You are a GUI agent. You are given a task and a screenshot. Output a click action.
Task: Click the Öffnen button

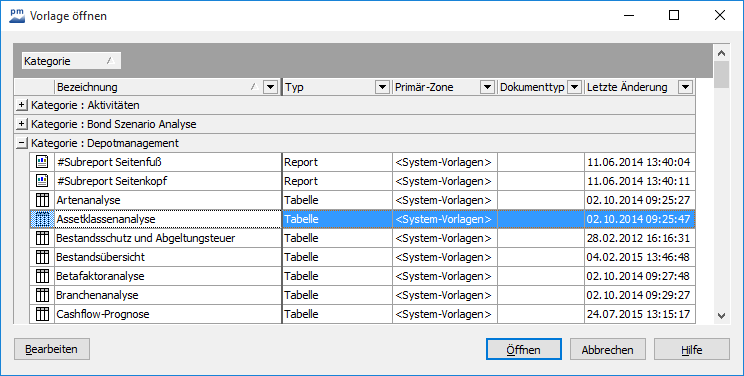(x=524, y=350)
